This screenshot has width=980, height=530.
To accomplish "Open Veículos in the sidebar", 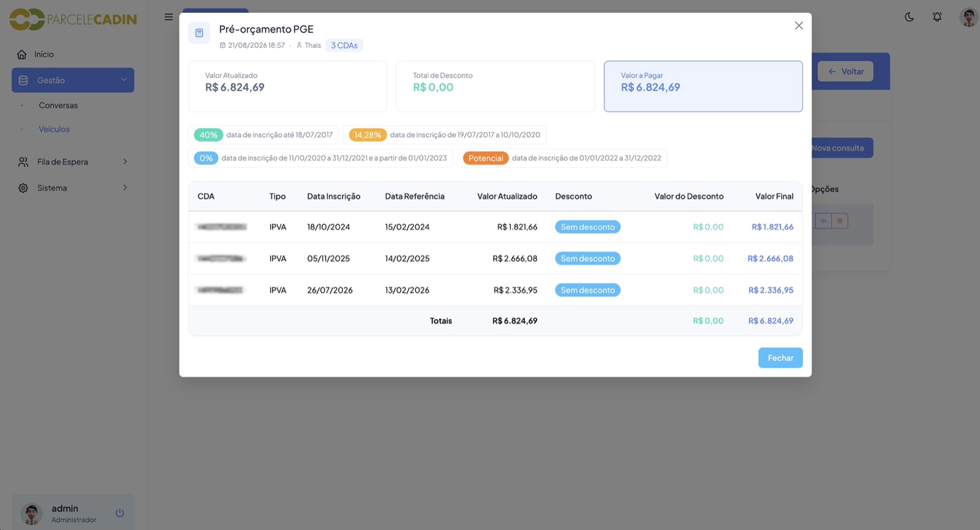I will pos(54,129).
